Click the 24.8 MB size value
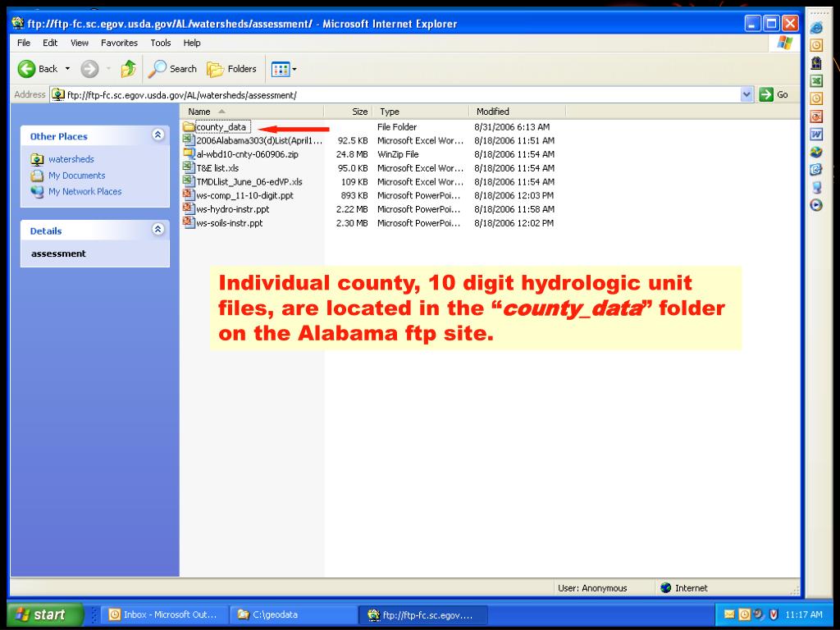840x630 pixels. 352,154
